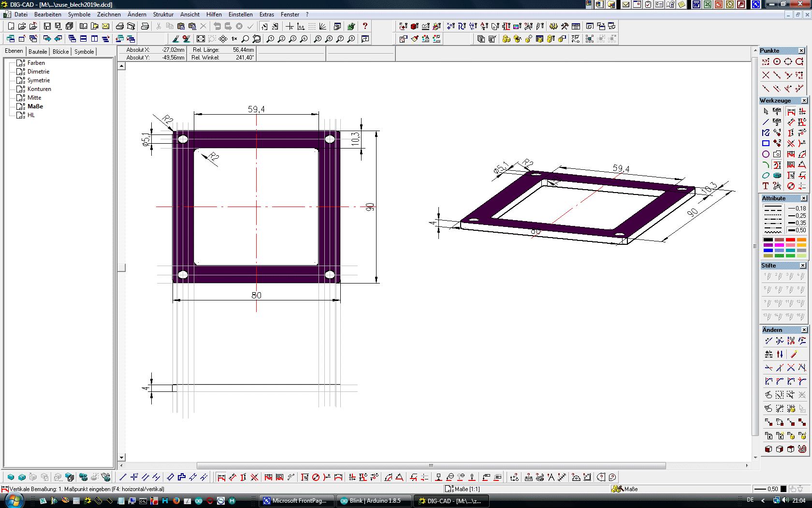Select the parallel line tool in bottom toolbar
The width and height of the screenshot is (812, 508).
click(x=145, y=477)
